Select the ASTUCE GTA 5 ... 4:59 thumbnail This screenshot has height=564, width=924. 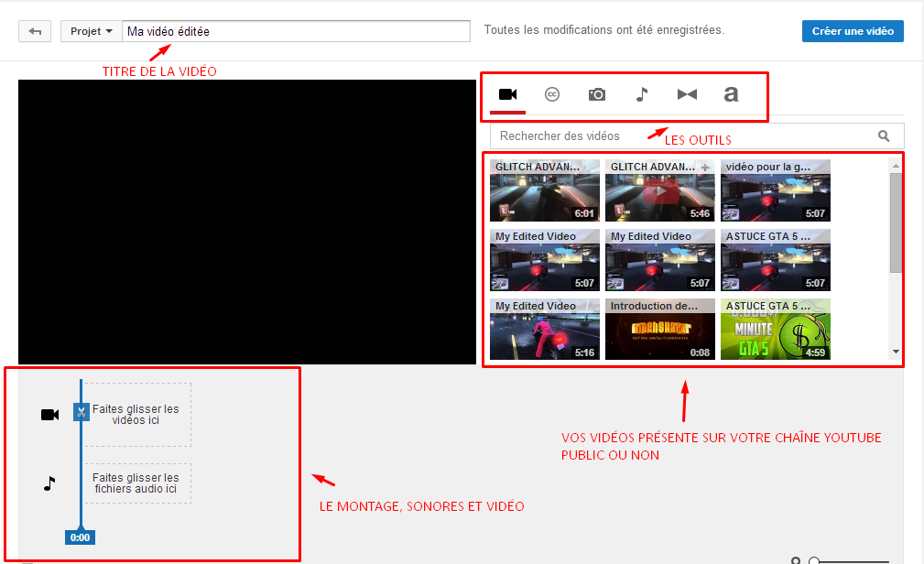point(776,330)
